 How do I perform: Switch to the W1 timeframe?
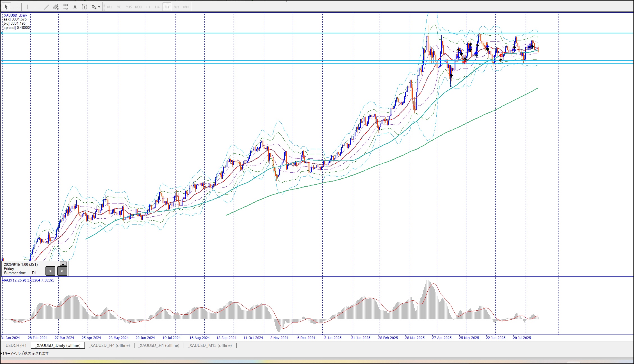[x=177, y=7]
